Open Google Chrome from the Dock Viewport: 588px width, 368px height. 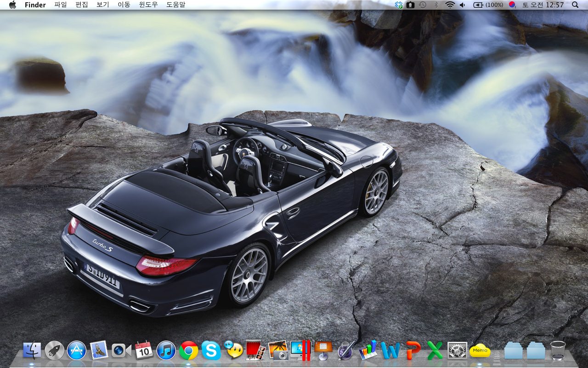[x=188, y=351]
